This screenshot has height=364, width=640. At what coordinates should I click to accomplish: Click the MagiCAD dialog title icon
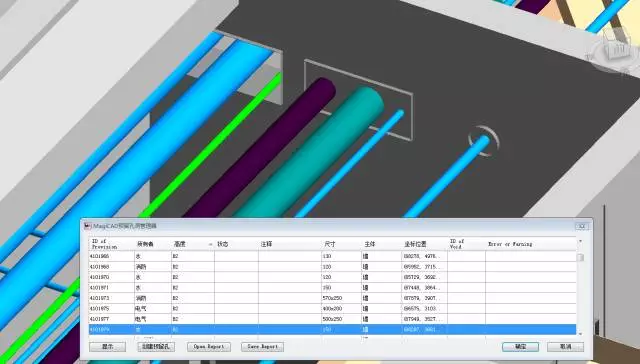[88, 226]
